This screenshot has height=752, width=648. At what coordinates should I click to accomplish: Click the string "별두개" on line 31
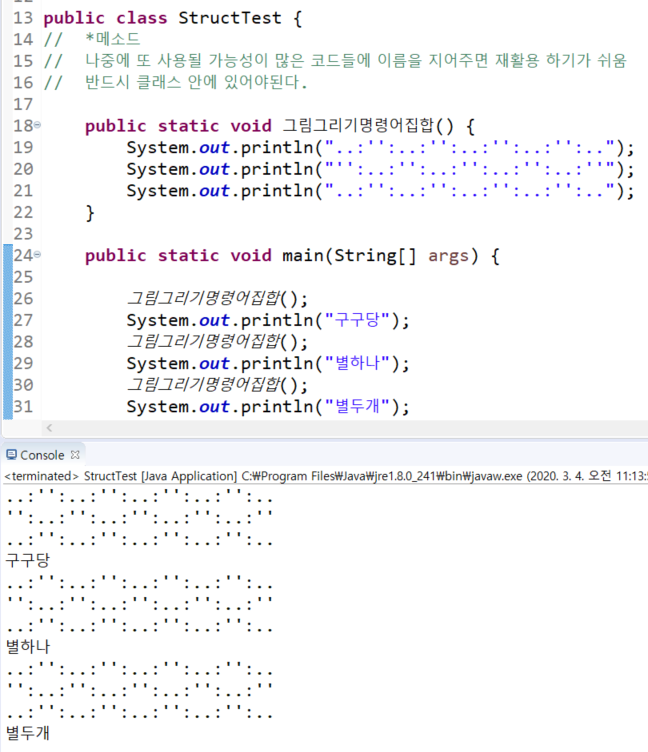[x=358, y=406]
